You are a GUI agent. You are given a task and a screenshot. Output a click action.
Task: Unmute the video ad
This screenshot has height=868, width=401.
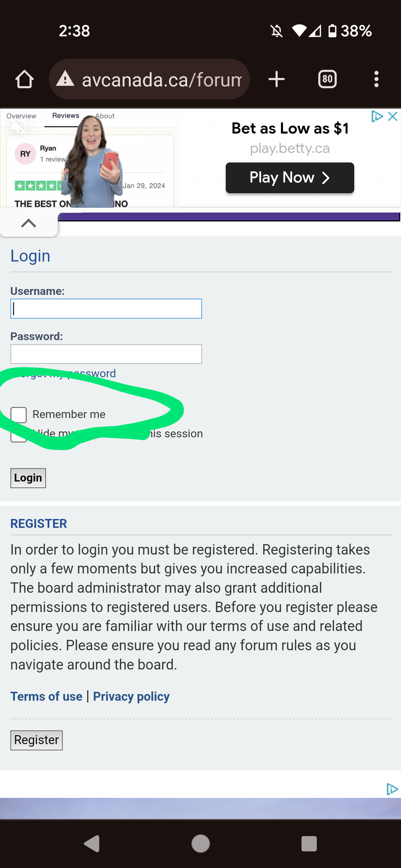[19, 127]
